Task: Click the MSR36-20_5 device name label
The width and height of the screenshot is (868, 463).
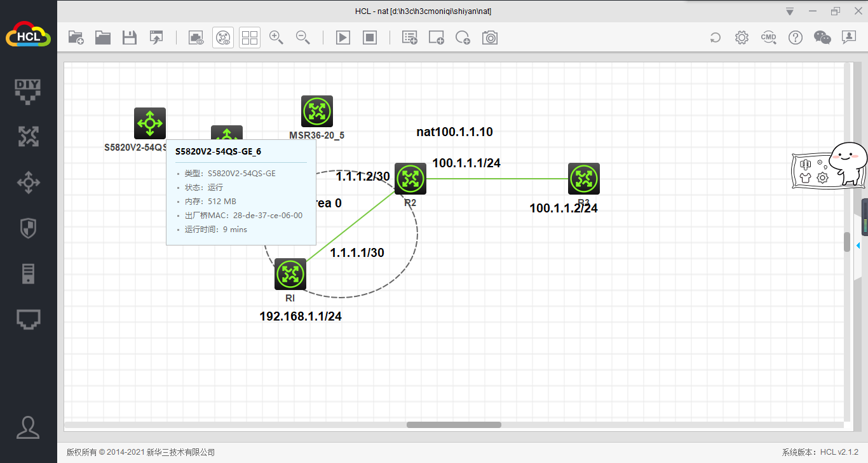Action: (x=317, y=135)
